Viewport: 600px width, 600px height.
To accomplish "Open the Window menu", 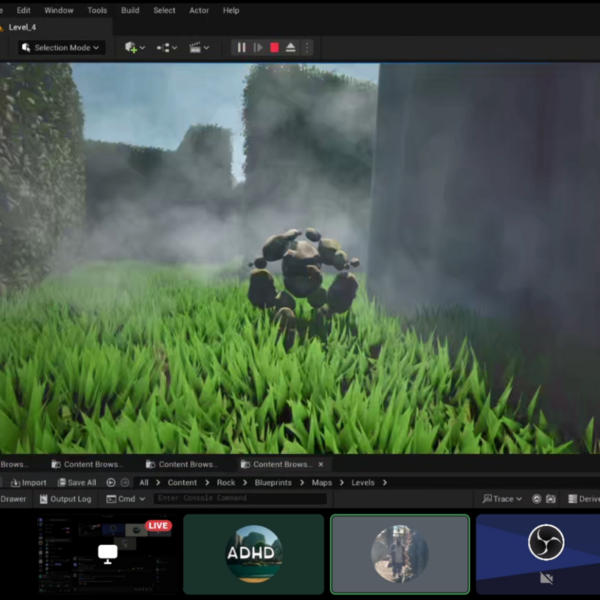I will [59, 10].
